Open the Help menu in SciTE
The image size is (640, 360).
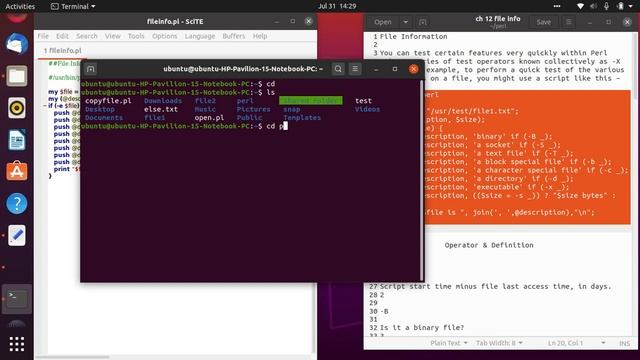260,36
